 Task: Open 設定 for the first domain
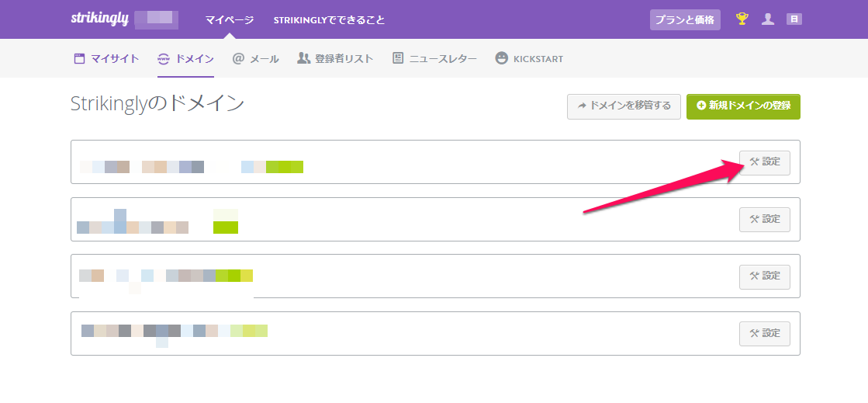coord(765,162)
